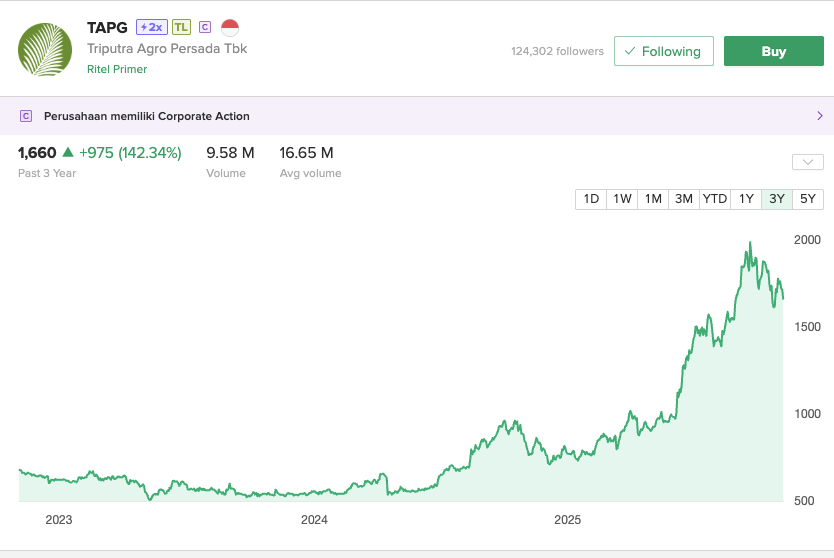Open the Ritel Primer link
Image resolution: width=834 pixels, height=558 pixels.
click(117, 69)
